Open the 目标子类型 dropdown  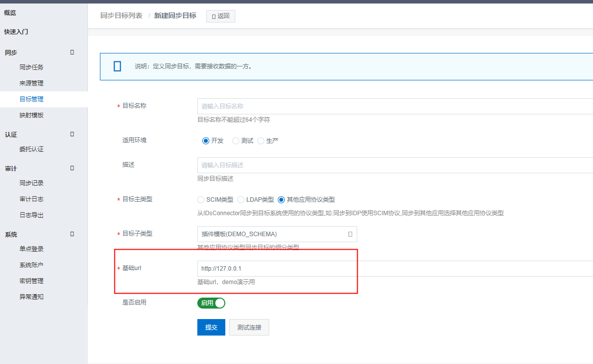(x=277, y=234)
